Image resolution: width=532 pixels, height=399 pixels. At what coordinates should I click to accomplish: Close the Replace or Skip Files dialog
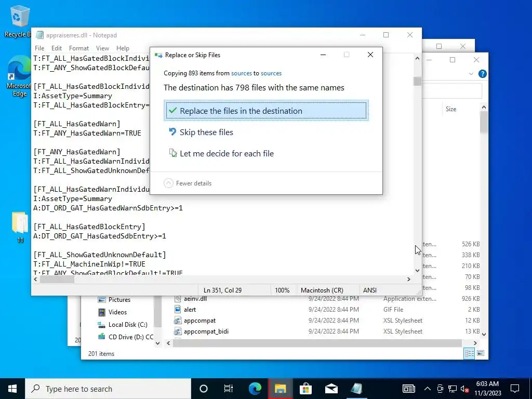point(370,55)
